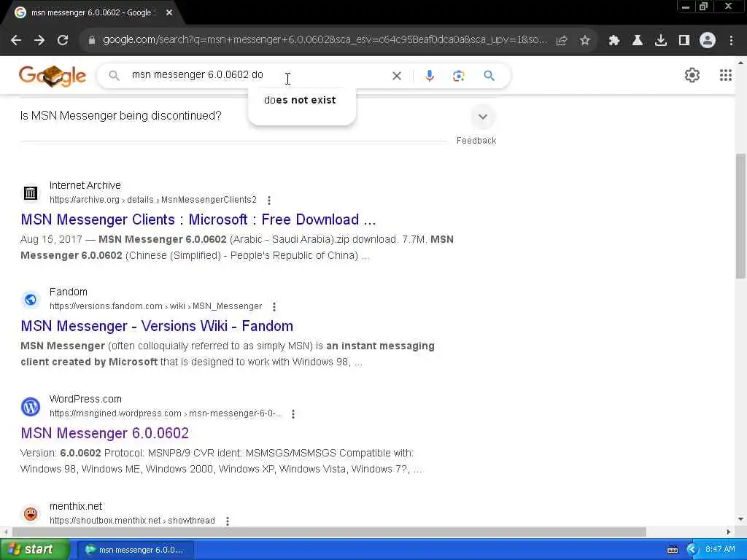The height and width of the screenshot is (560, 747).
Task: Bookmark this page with the star icon
Action: pyautogui.click(x=585, y=41)
